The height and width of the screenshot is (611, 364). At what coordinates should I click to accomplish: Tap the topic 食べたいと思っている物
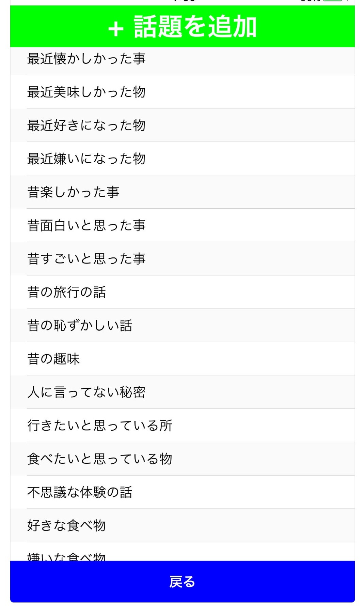pos(100,459)
